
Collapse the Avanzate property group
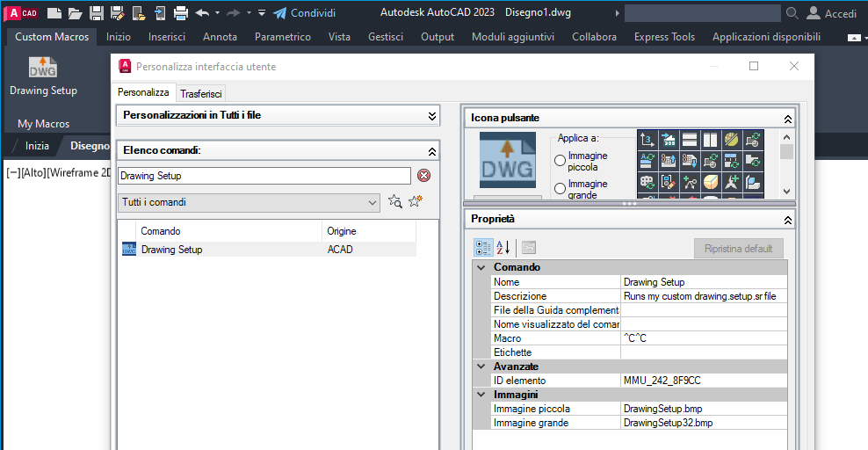pos(481,367)
